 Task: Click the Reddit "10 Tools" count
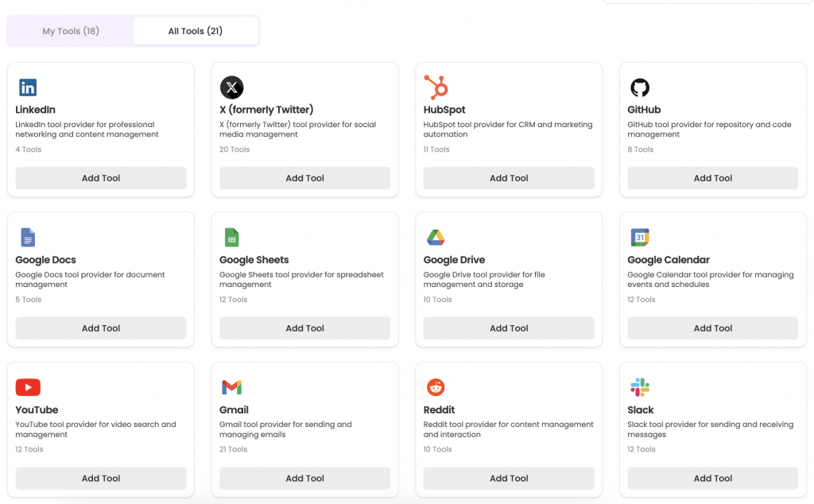(438, 449)
